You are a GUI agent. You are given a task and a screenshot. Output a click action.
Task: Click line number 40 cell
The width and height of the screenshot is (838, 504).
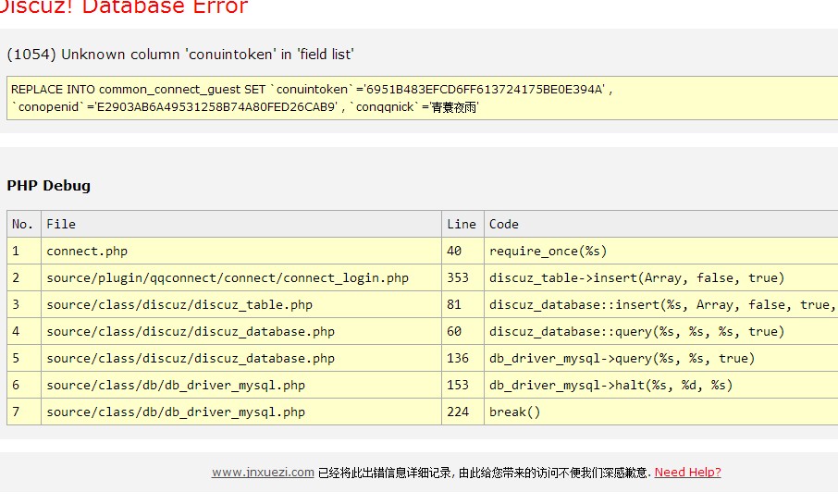(x=462, y=251)
